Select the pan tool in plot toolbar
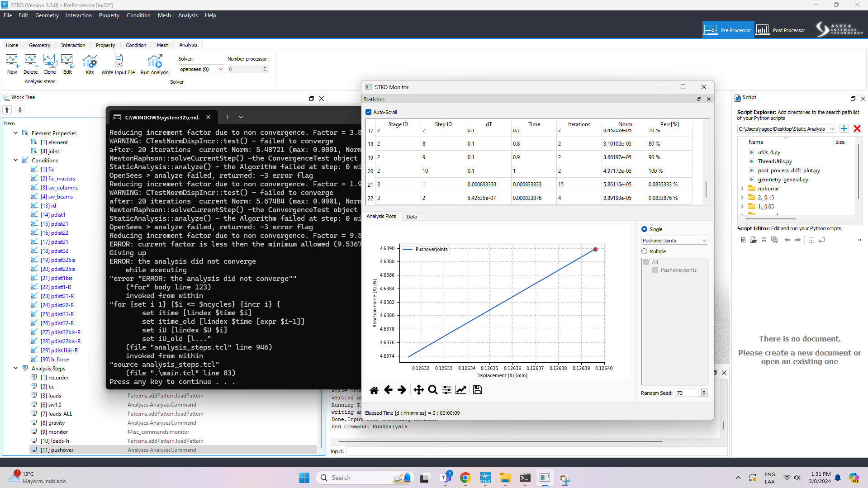Screen dimensions: 868x488 point(418,390)
